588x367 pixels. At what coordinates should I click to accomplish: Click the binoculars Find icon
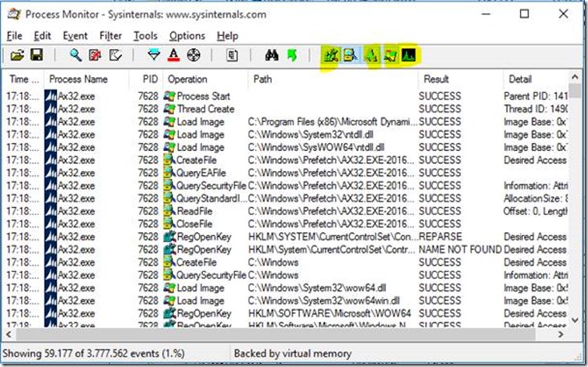point(271,55)
